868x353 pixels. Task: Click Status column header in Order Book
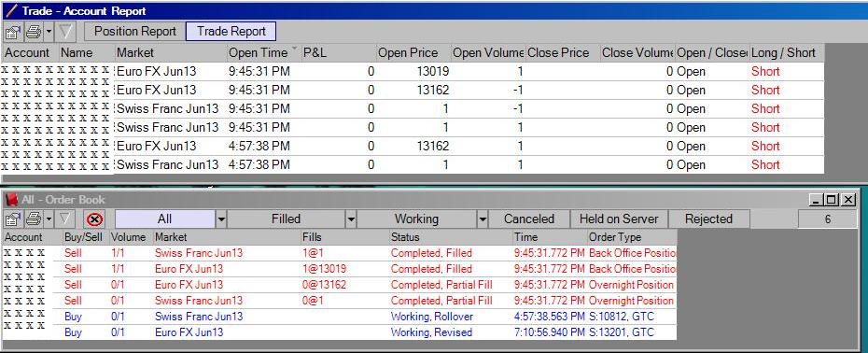pyautogui.click(x=451, y=237)
